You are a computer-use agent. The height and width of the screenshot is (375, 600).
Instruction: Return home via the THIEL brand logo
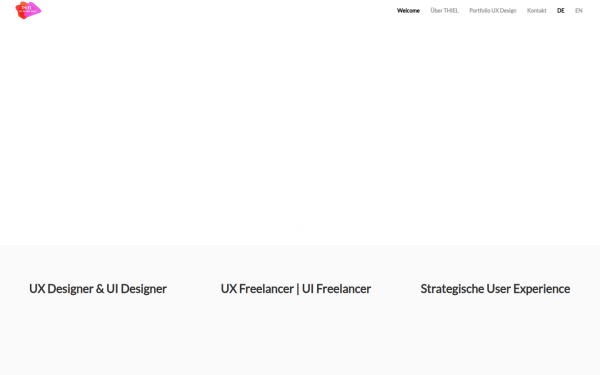(x=28, y=10)
